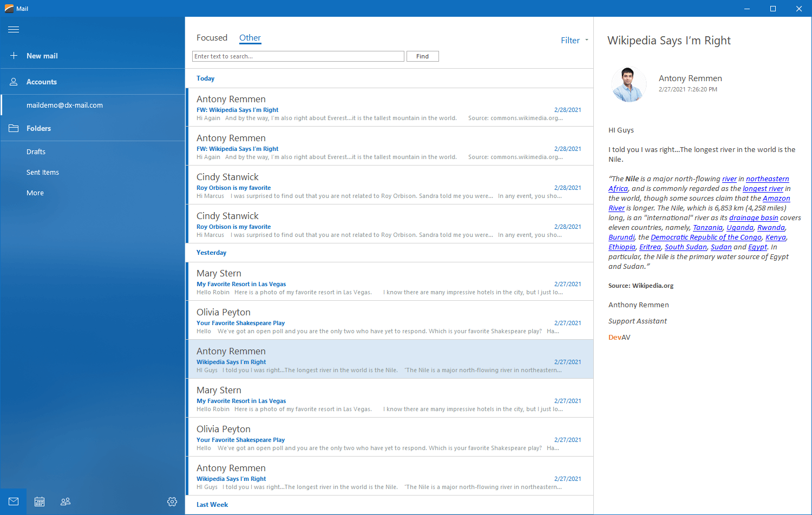Click the search text field
The image size is (812, 515).
click(x=298, y=56)
